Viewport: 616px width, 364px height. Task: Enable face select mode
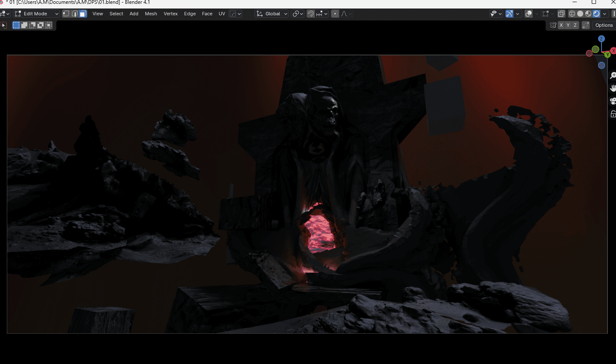[x=83, y=14]
